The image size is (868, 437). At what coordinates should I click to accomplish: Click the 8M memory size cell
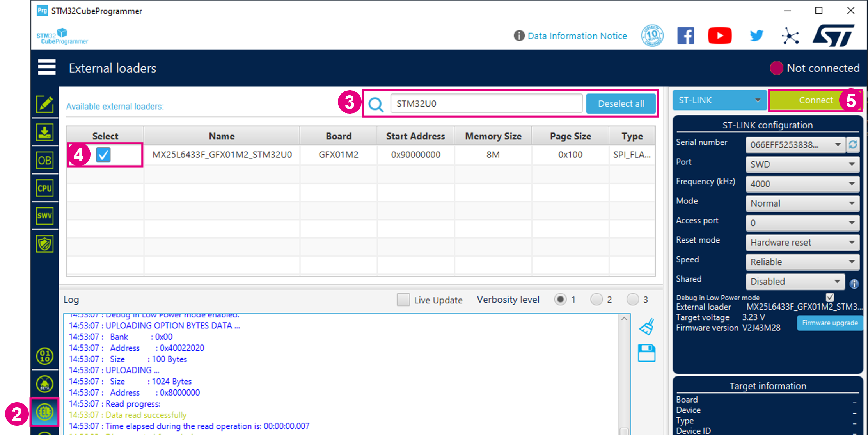click(493, 155)
